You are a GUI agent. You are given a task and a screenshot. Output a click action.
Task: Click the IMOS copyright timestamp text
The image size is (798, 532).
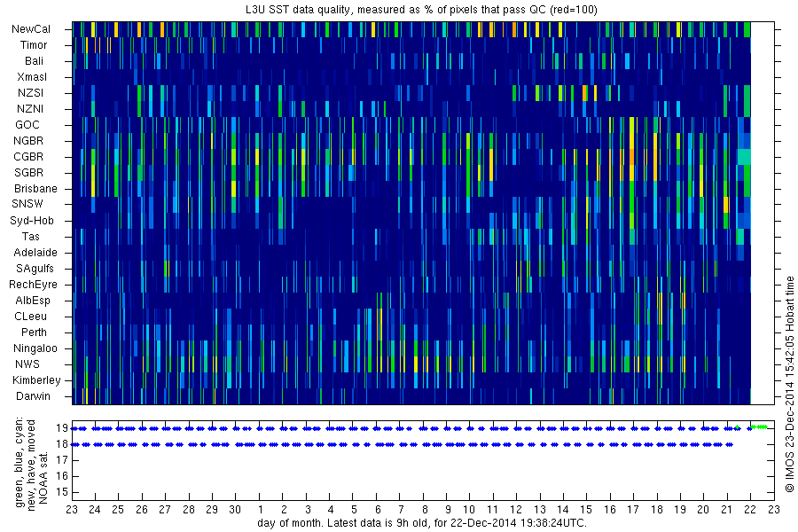(789, 385)
